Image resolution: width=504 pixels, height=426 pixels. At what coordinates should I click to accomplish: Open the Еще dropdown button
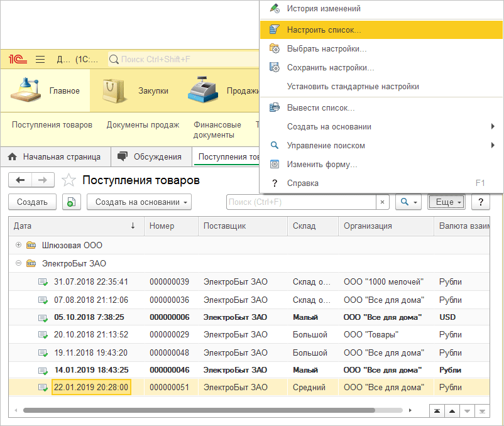(446, 202)
